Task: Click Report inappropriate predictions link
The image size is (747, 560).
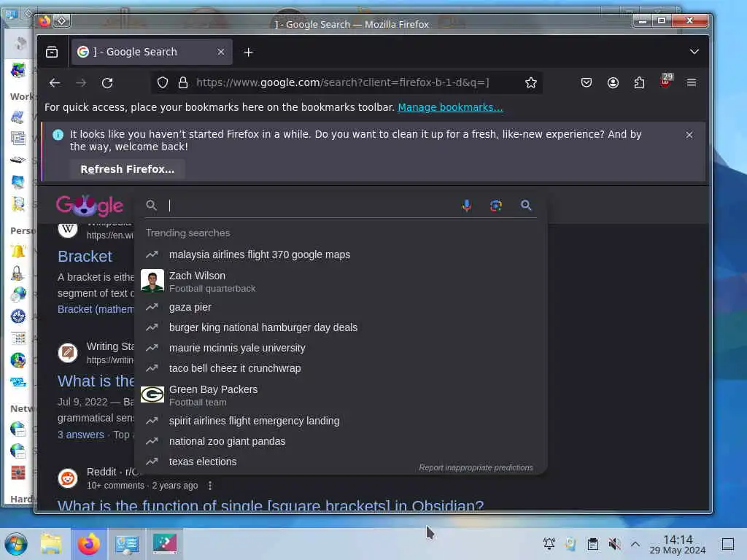Action: 476,467
